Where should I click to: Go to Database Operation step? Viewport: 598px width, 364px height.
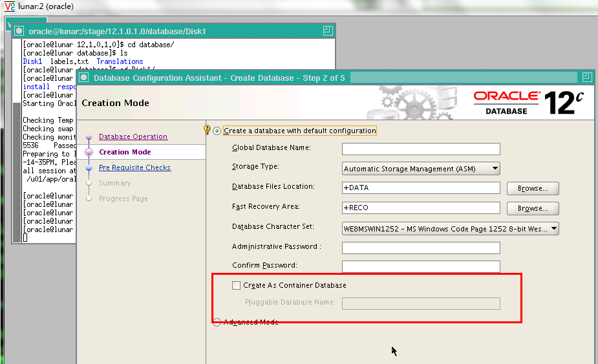(x=133, y=136)
